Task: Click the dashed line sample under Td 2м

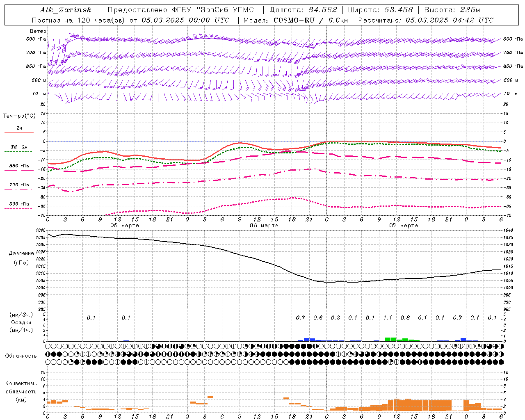Action: coord(18,151)
